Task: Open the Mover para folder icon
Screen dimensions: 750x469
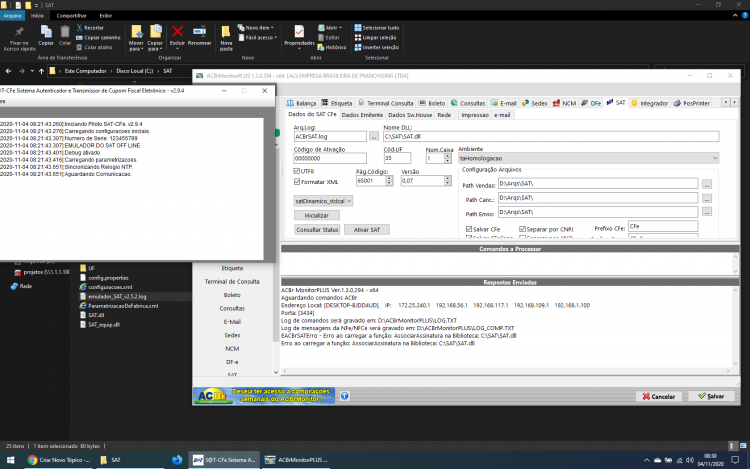Action: click(136, 32)
